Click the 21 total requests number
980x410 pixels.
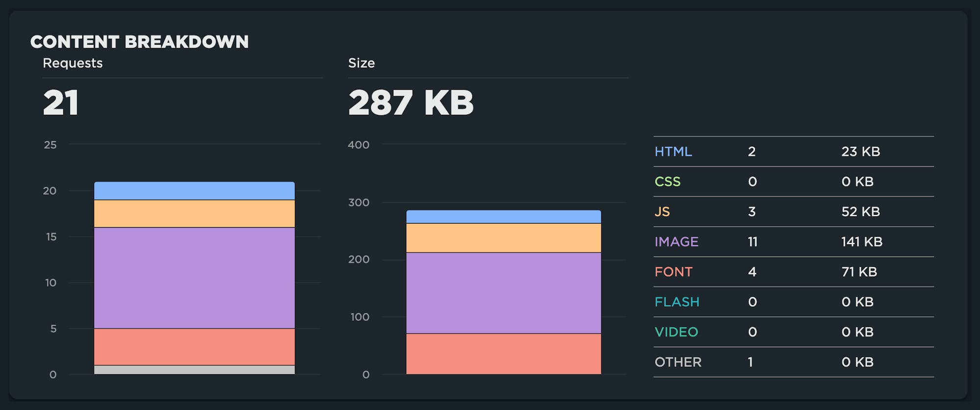(61, 102)
